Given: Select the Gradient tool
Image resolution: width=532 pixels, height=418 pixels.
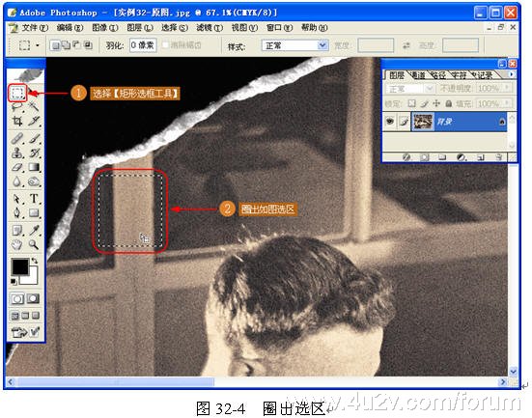Looking at the screenshot, I should [34, 167].
